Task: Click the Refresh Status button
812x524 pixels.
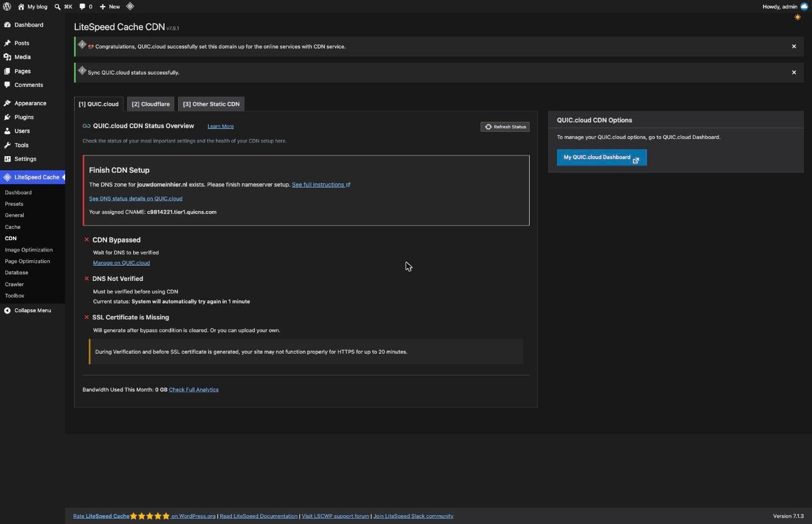Action: [505, 127]
